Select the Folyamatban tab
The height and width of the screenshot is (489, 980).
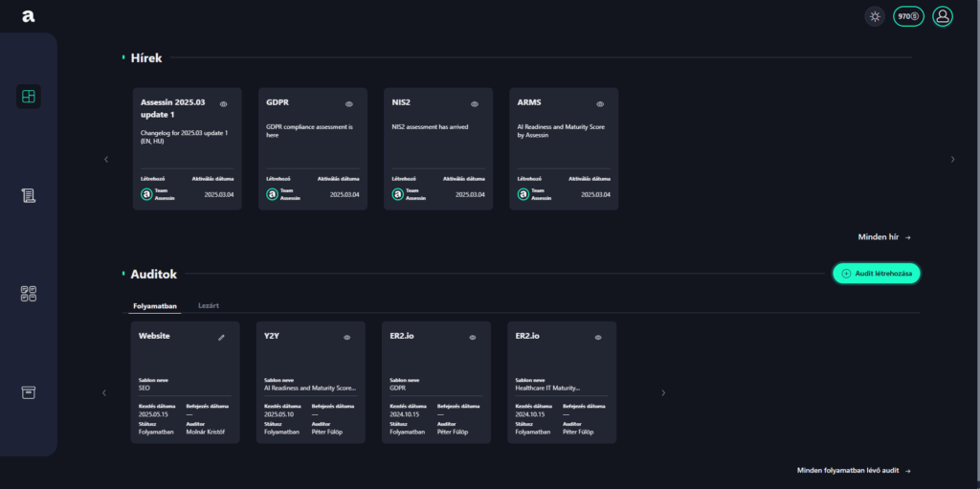pyautogui.click(x=156, y=305)
